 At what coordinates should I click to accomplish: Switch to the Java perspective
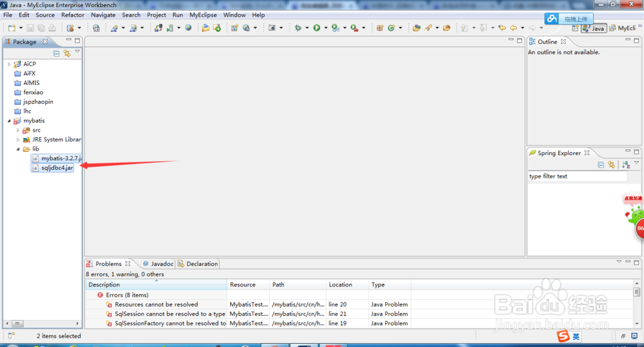594,28
